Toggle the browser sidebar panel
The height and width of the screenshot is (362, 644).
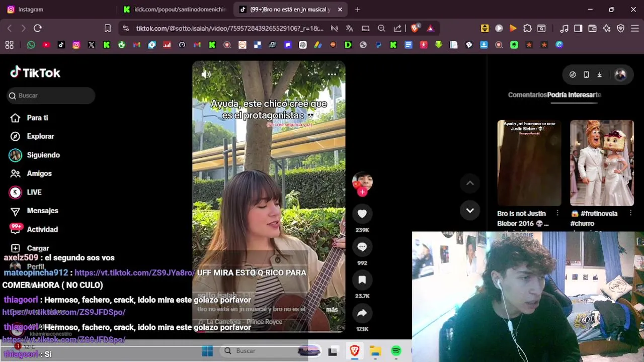click(x=578, y=28)
